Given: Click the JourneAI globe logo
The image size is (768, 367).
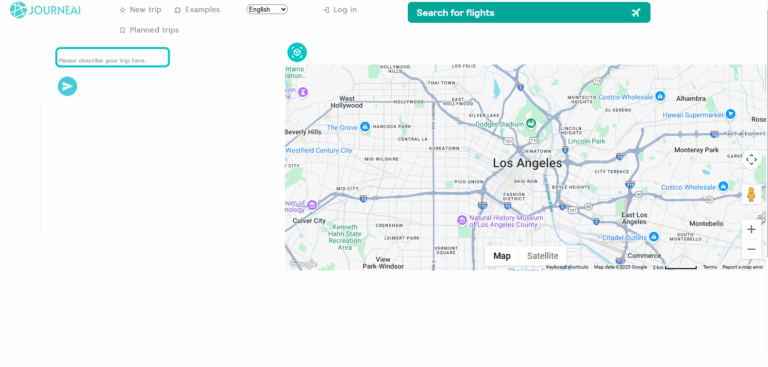Looking at the screenshot, I should click(18, 10).
